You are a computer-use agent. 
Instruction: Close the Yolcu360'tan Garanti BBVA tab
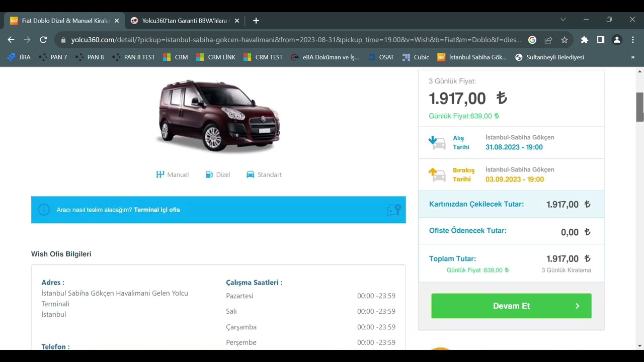coord(236,21)
